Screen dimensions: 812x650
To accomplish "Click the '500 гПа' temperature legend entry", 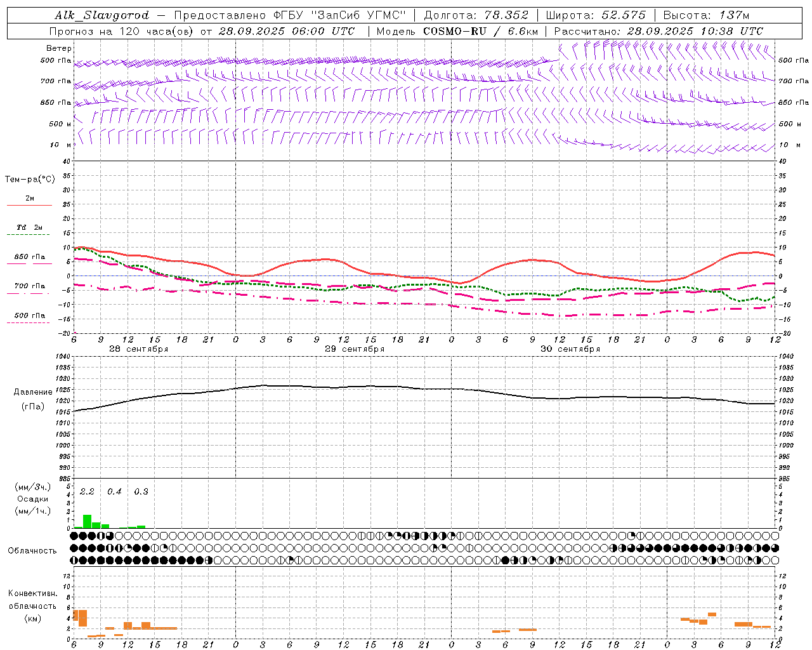I will pyautogui.click(x=30, y=315).
